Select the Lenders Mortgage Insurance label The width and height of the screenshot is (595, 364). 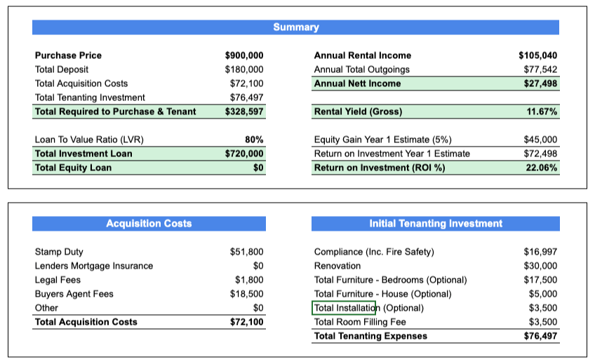tap(94, 266)
